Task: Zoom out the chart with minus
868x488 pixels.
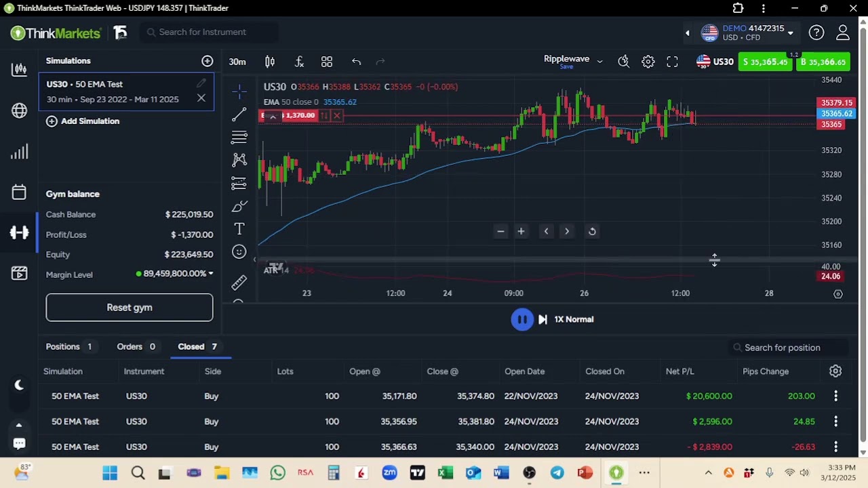Action: pos(500,232)
